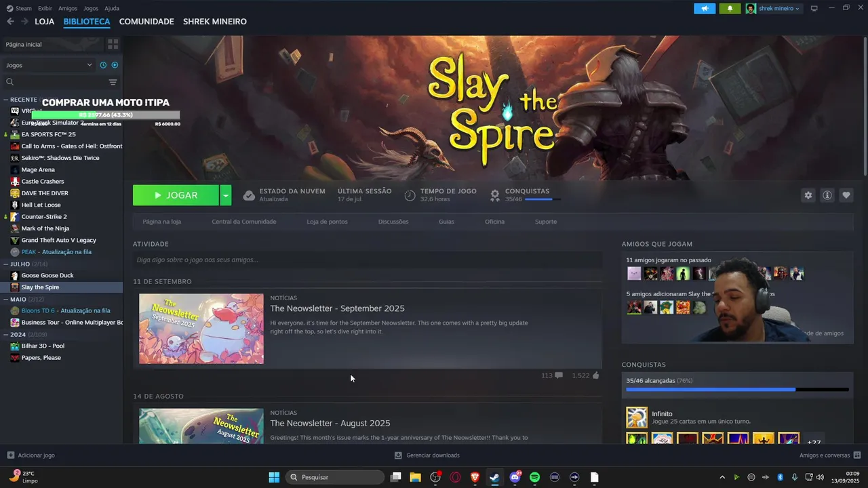Select Goose Goose Duck in list
868x488 pixels.
[47, 275]
